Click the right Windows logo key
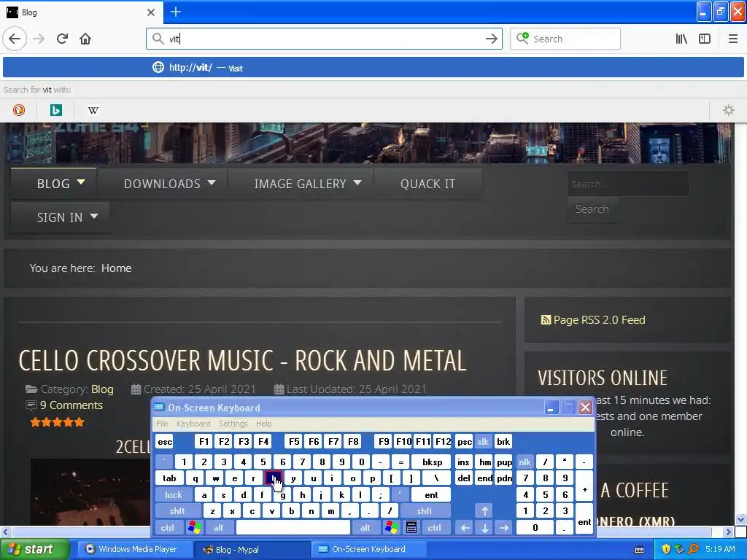 point(392,528)
